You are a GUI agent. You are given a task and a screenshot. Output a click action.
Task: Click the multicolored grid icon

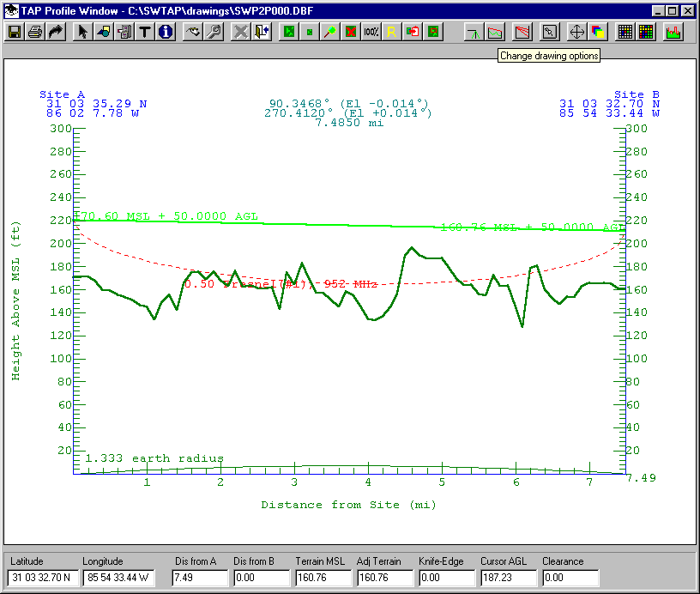pos(646,32)
